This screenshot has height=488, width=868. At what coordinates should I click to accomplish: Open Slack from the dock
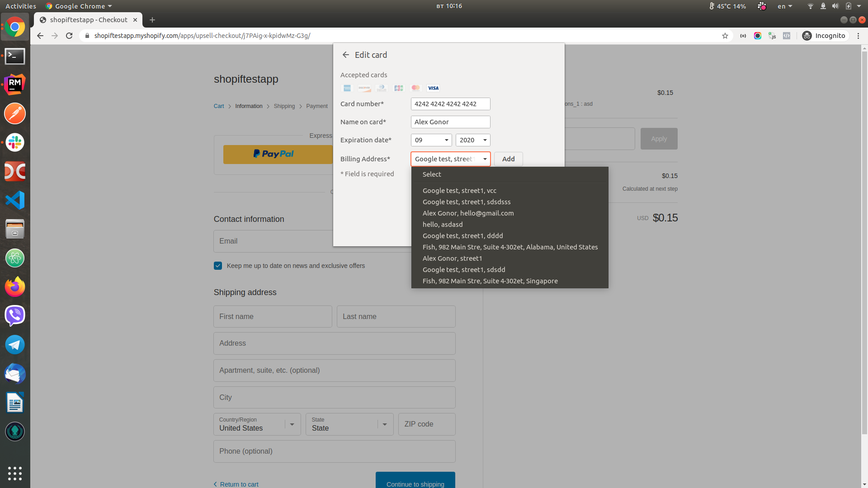point(15,142)
